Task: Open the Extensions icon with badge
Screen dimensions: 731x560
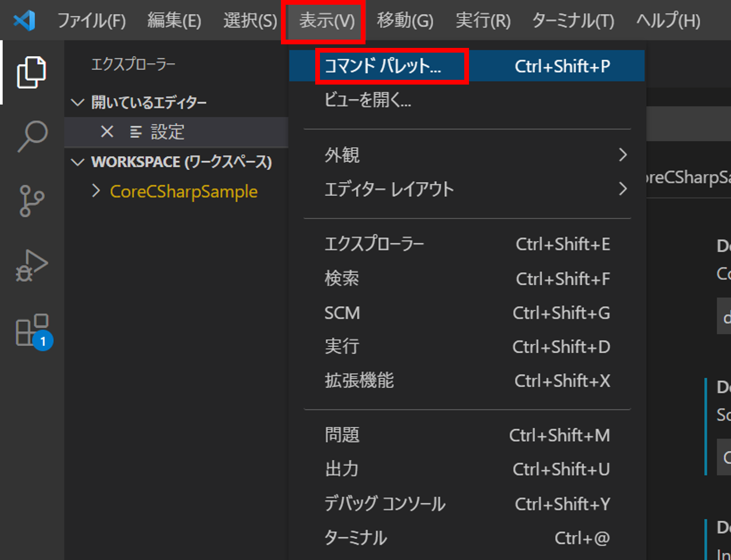Action: [x=33, y=331]
